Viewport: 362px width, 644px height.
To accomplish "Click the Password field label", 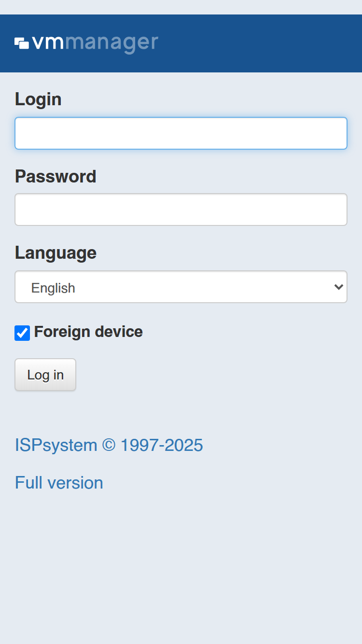I will coord(56,176).
